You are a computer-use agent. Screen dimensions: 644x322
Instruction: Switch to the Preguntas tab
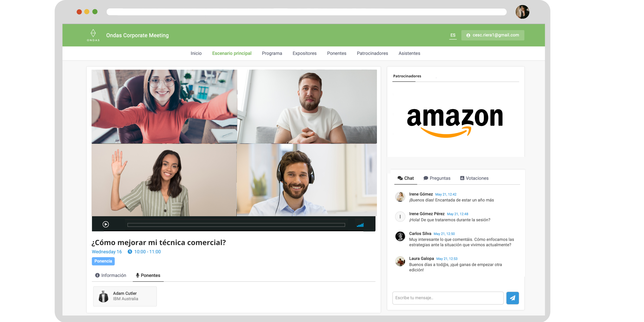[437, 178]
